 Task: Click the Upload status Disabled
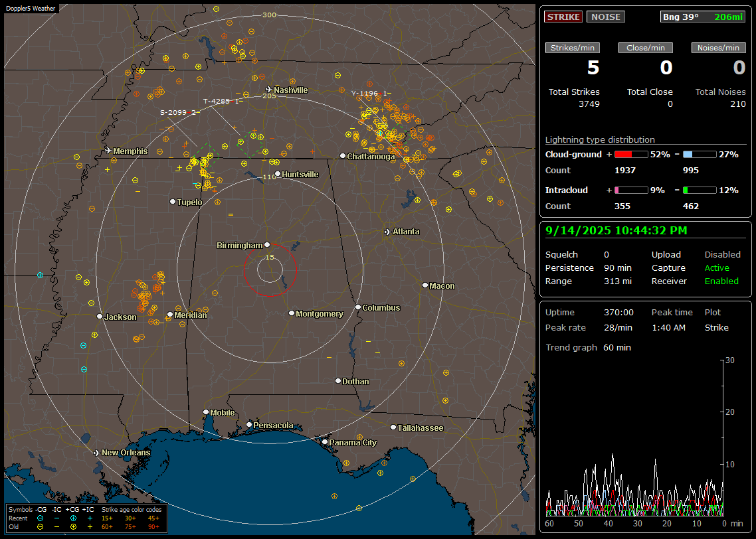coord(722,255)
